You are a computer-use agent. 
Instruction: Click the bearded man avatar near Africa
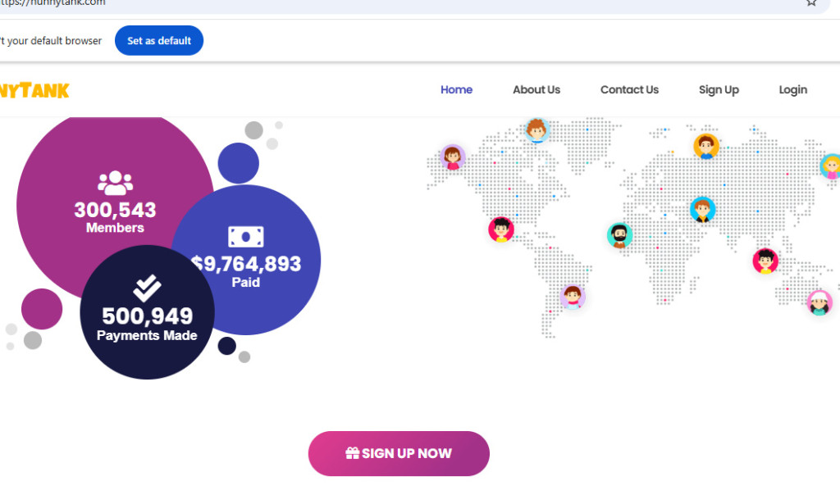(620, 234)
